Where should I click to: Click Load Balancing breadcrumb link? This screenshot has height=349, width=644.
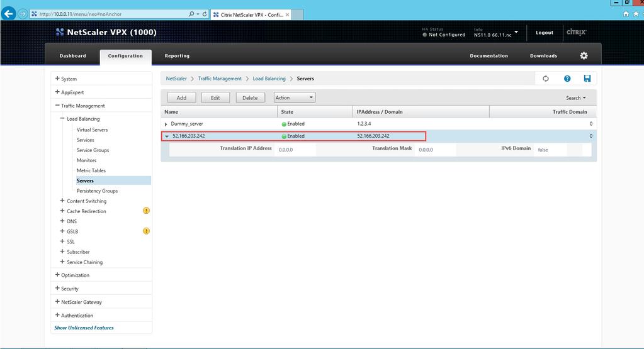pos(269,79)
